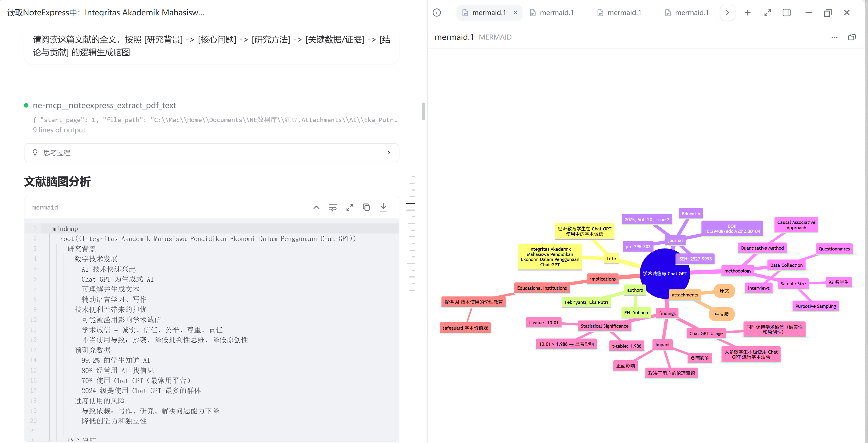Click the central 学术诚信与 Chat GPT node

coord(665,274)
